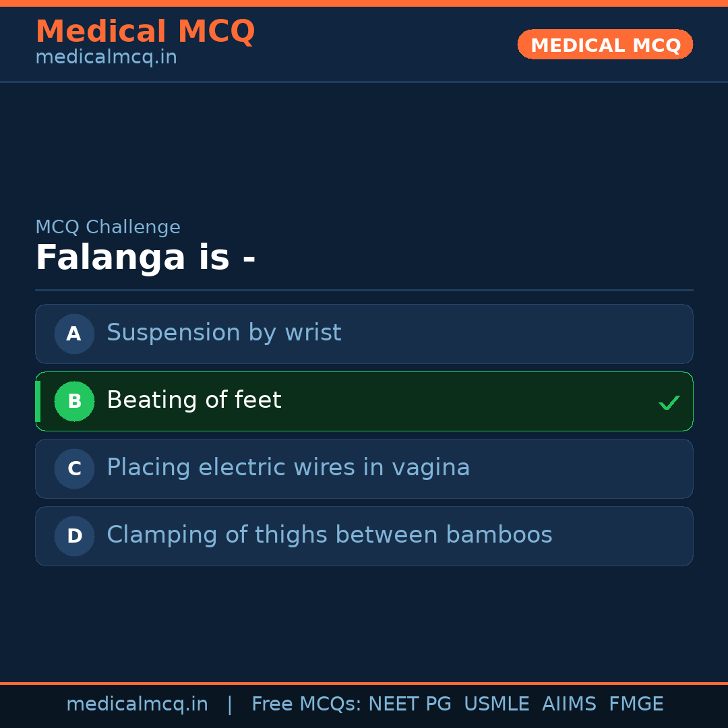Open medicalmcq.in link in footer
The width and height of the screenshot is (728, 728).
point(137,704)
